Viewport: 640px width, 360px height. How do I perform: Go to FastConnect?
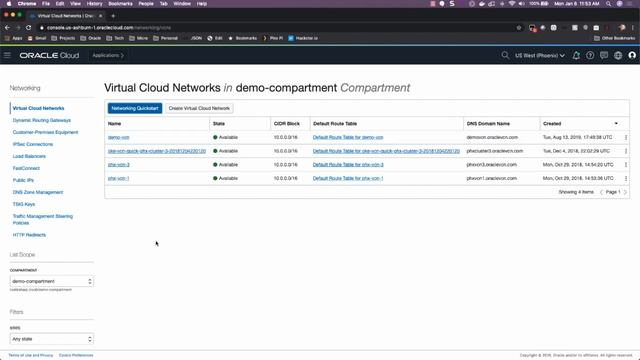coord(26,168)
